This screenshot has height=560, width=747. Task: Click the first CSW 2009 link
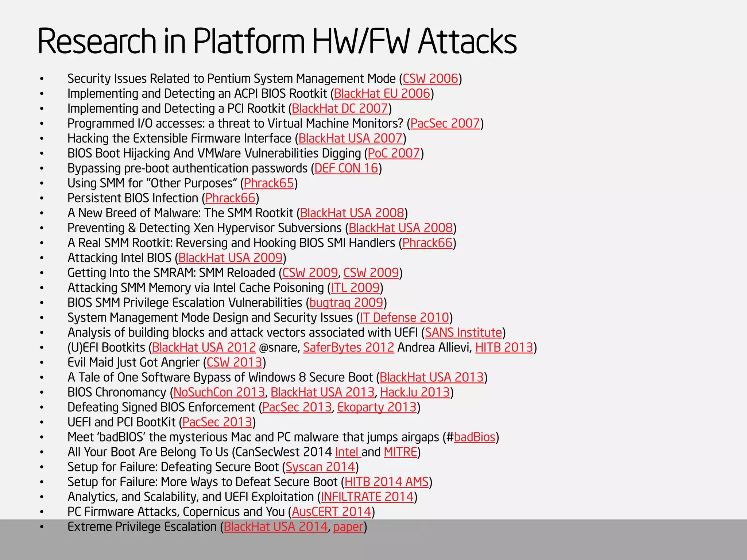(310, 273)
